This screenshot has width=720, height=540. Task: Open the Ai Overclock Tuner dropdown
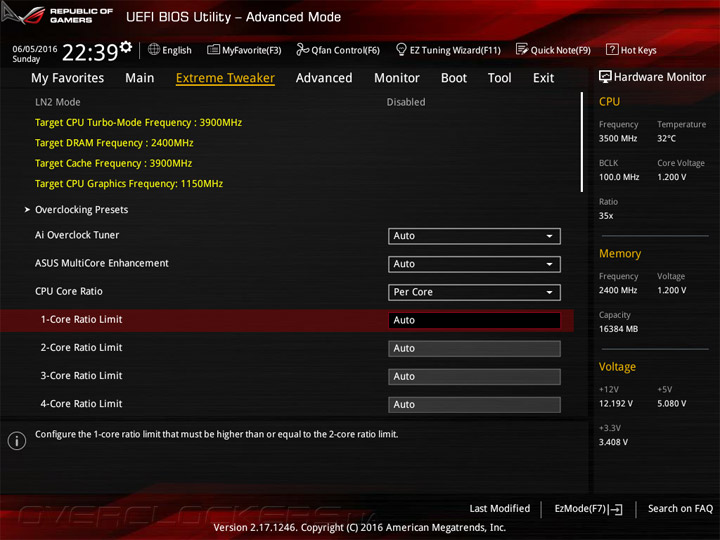coord(474,236)
